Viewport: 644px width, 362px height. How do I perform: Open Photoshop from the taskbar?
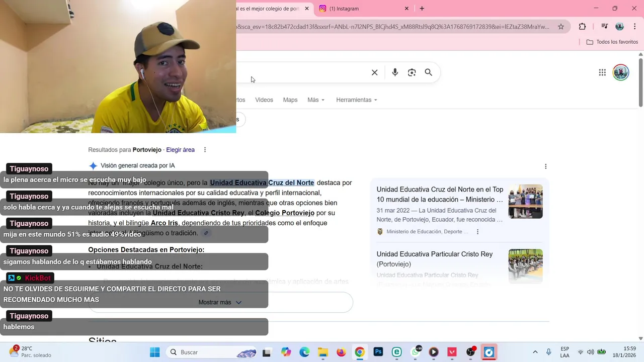(378, 352)
